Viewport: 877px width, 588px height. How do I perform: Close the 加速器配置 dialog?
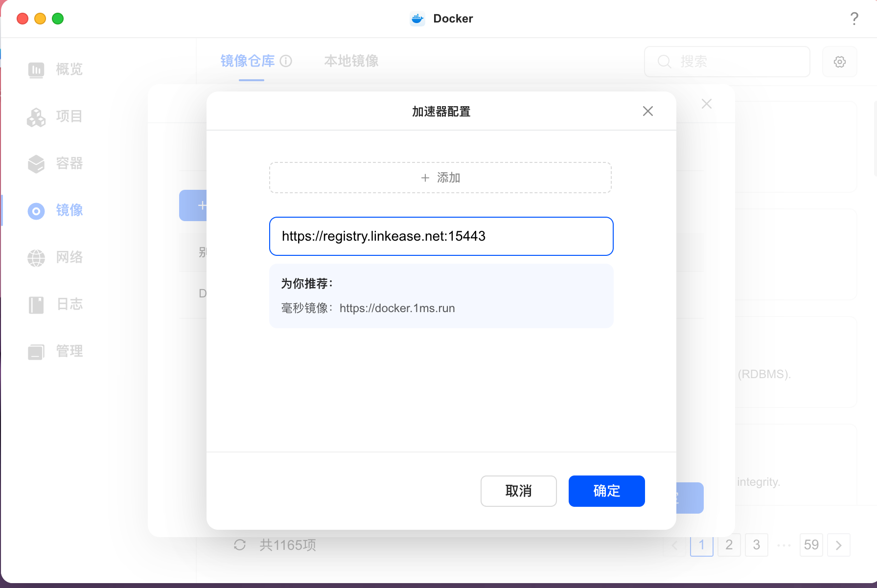pyautogui.click(x=647, y=112)
